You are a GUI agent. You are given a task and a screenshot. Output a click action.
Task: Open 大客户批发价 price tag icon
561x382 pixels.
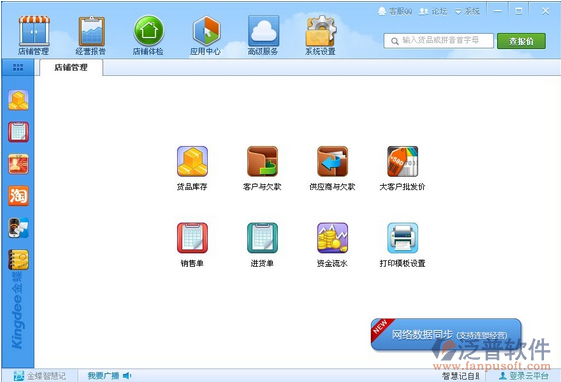pos(403,161)
